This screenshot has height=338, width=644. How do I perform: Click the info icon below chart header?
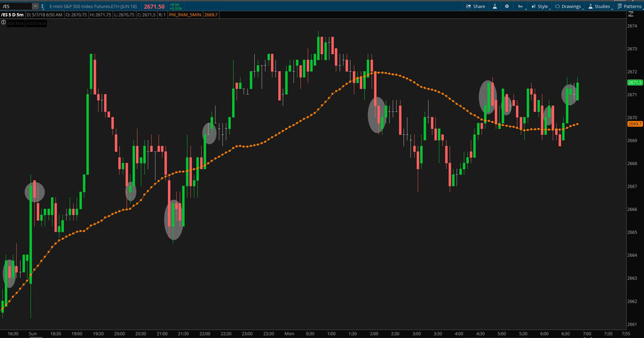pos(3,23)
